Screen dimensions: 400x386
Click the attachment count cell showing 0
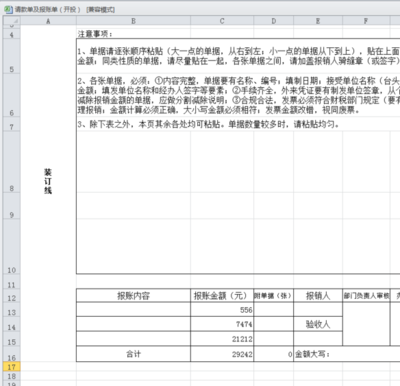coord(274,354)
